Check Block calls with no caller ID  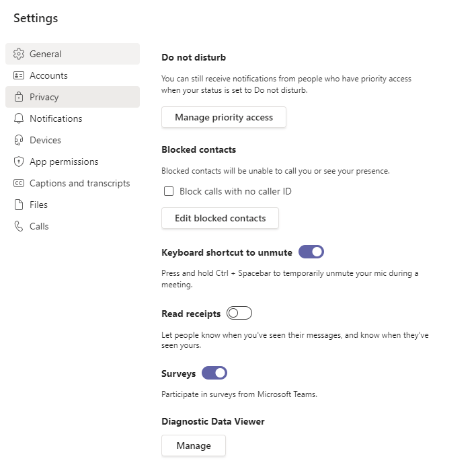(x=169, y=191)
